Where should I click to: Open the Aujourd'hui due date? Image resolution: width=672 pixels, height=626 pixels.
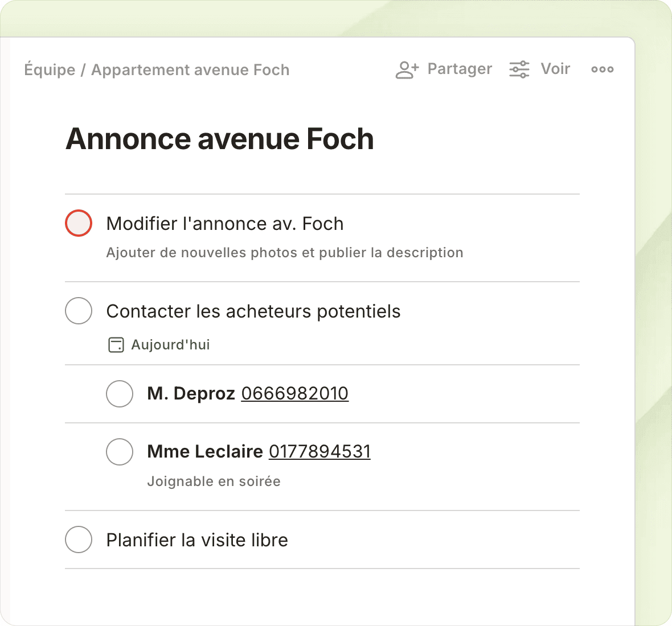[x=170, y=345]
